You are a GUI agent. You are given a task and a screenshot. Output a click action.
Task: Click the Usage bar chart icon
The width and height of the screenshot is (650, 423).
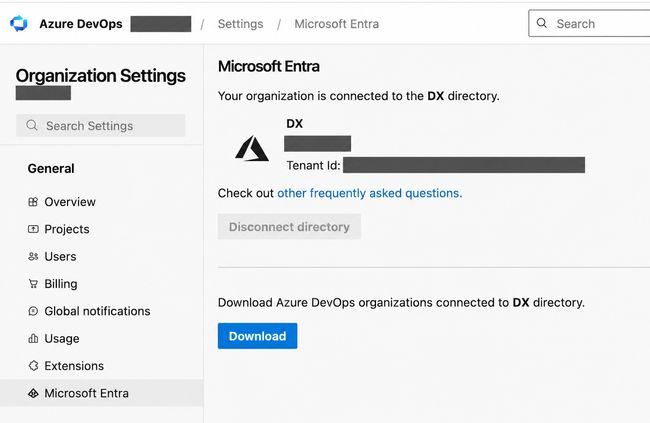pyautogui.click(x=33, y=338)
